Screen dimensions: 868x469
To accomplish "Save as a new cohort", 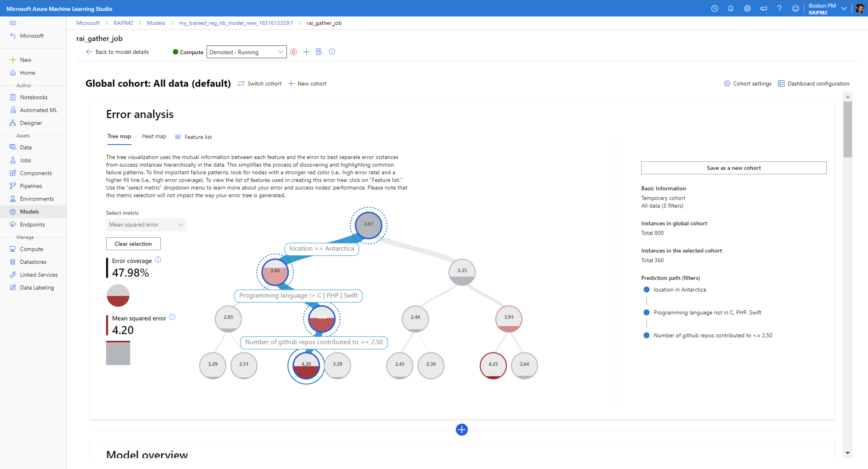I will point(734,168).
